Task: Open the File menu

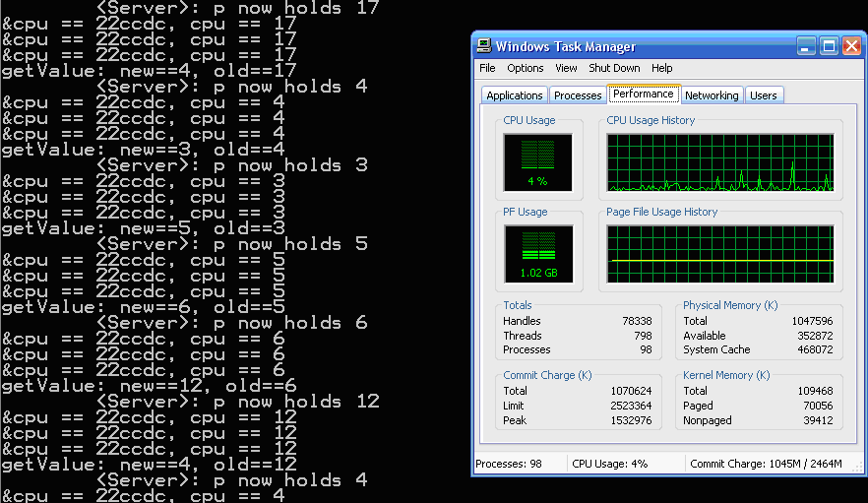Action: pyautogui.click(x=487, y=69)
